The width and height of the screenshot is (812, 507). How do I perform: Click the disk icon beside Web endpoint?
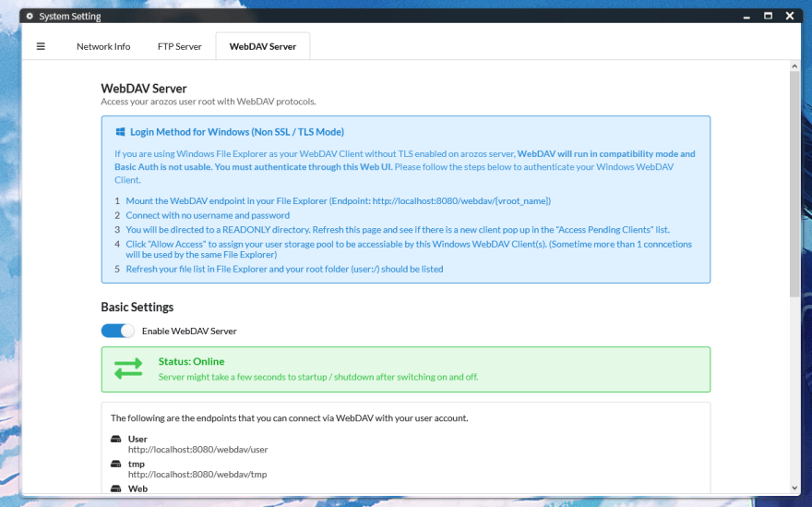click(x=116, y=489)
